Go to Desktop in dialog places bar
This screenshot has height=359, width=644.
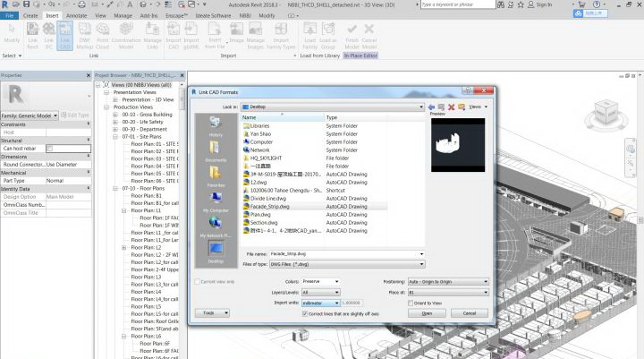pos(216,250)
